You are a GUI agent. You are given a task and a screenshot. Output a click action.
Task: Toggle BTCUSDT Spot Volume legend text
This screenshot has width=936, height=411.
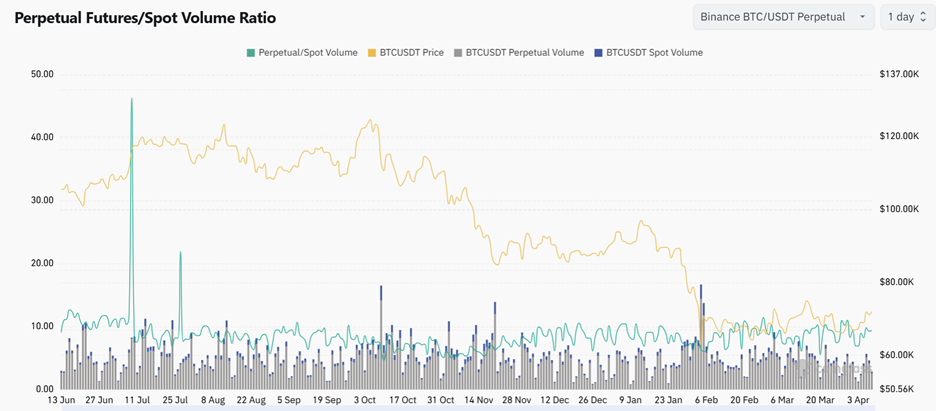pos(655,52)
